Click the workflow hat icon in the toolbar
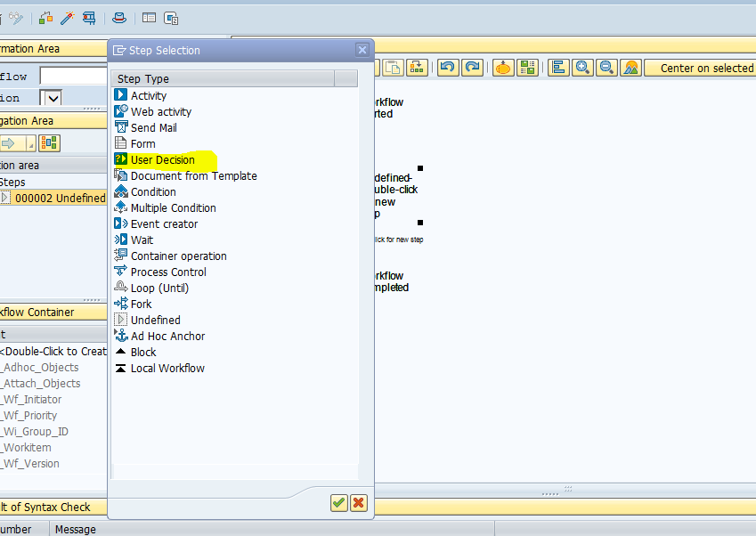This screenshot has height=536, width=756. click(118, 18)
